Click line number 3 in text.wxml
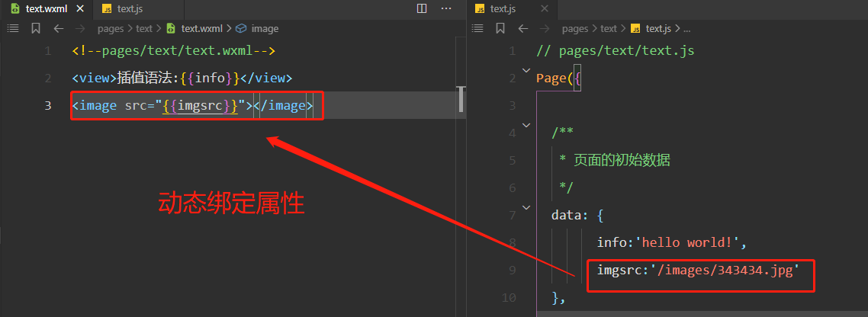868x317 pixels. click(x=48, y=106)
